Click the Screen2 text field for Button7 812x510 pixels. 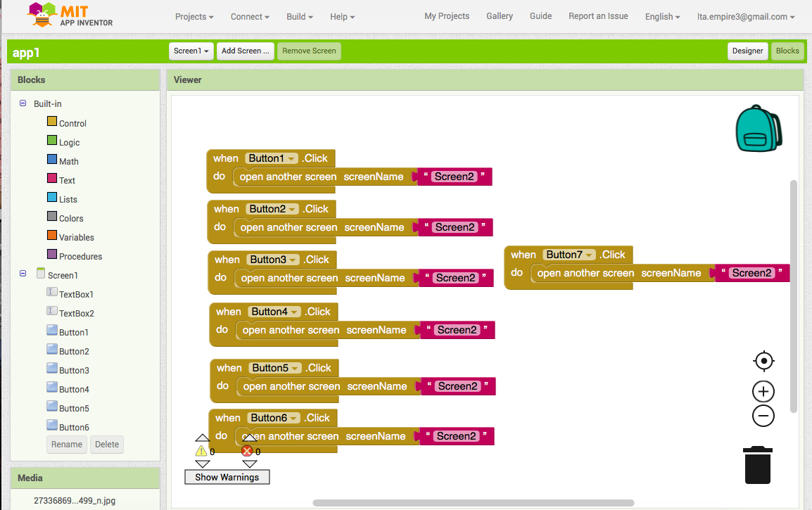click(x=751, y=273)
